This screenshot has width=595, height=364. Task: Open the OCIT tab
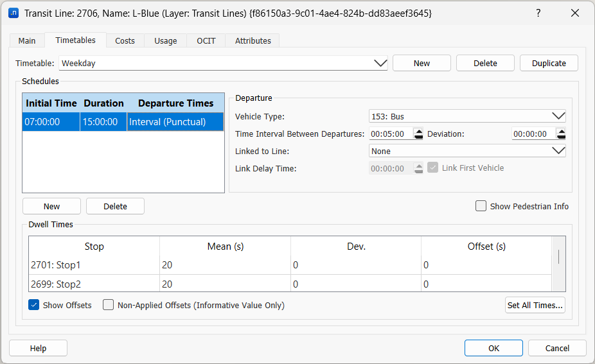coord(206,40)
